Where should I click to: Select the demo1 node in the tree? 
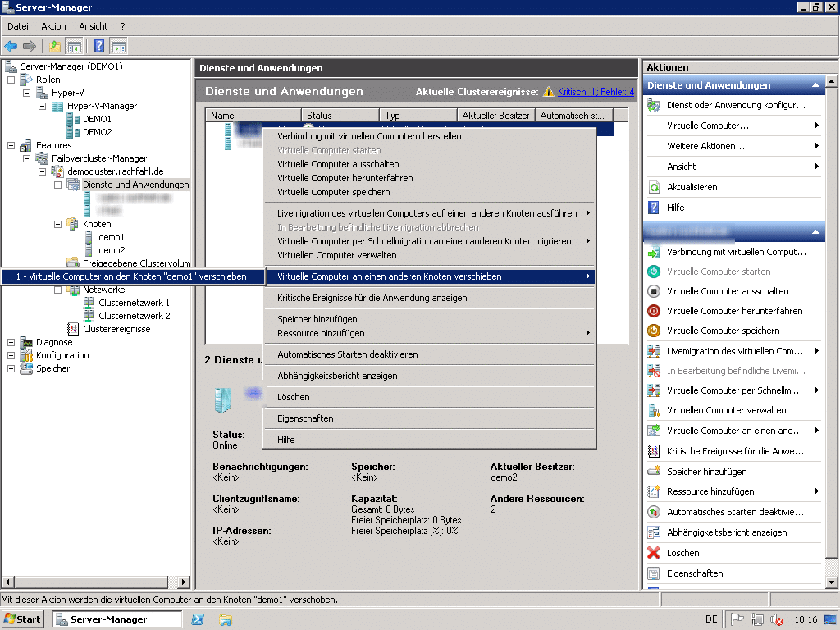[x=112, y=237]
